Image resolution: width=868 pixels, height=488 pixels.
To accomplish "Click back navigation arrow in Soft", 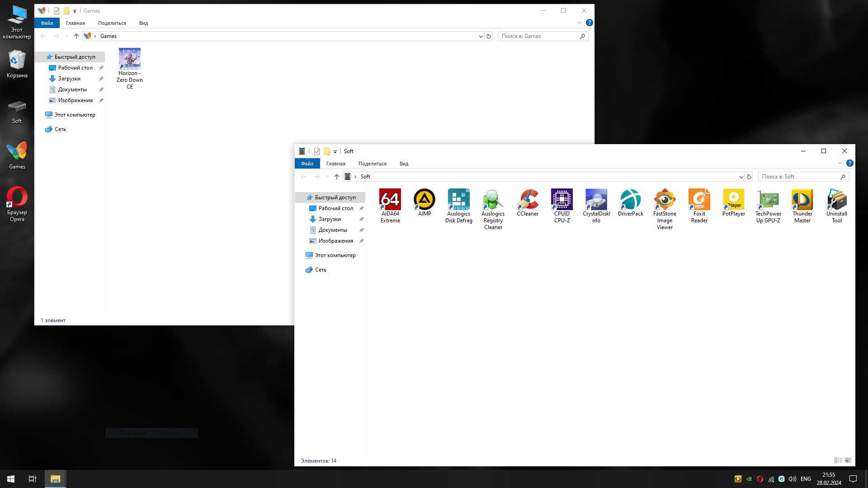I will pos(303,176).
